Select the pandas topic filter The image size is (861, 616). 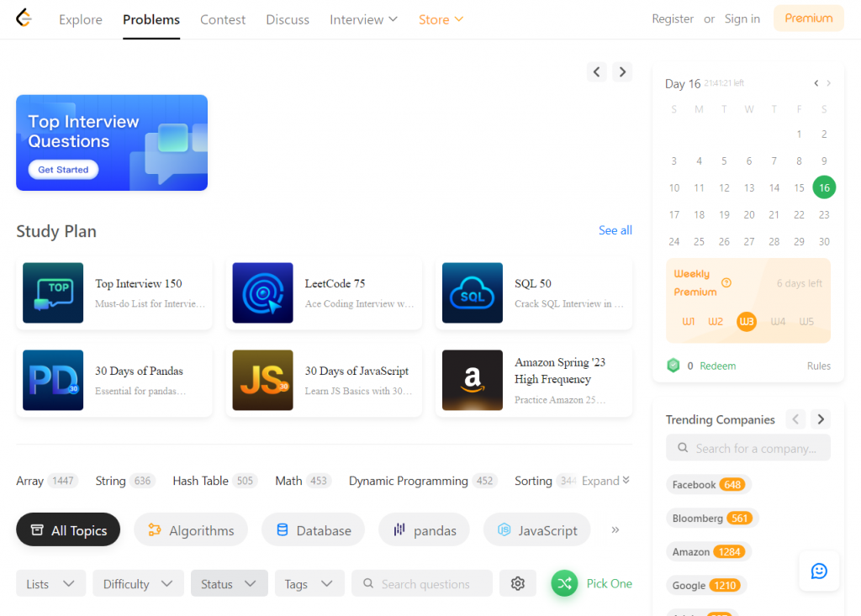click(424, 529)
